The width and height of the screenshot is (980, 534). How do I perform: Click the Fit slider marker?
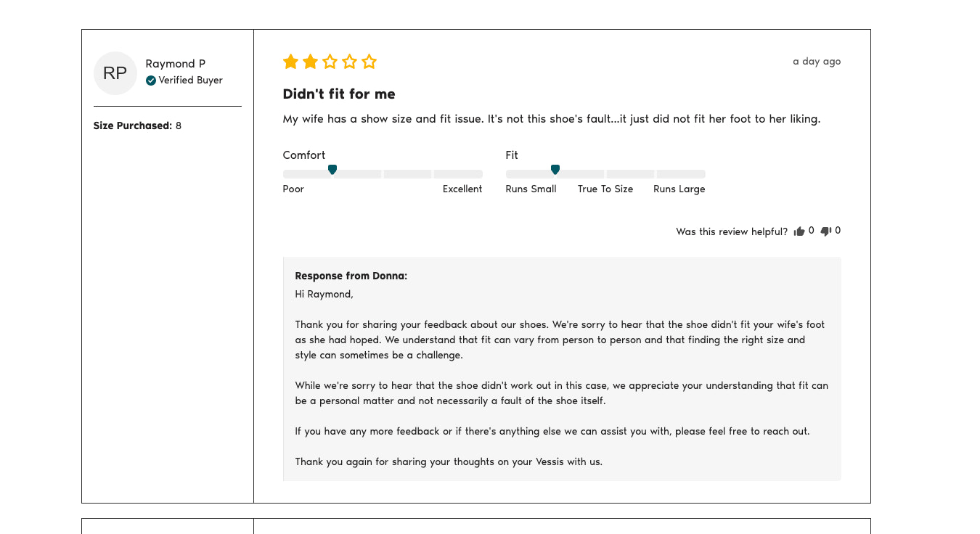[x=555, y=170]
